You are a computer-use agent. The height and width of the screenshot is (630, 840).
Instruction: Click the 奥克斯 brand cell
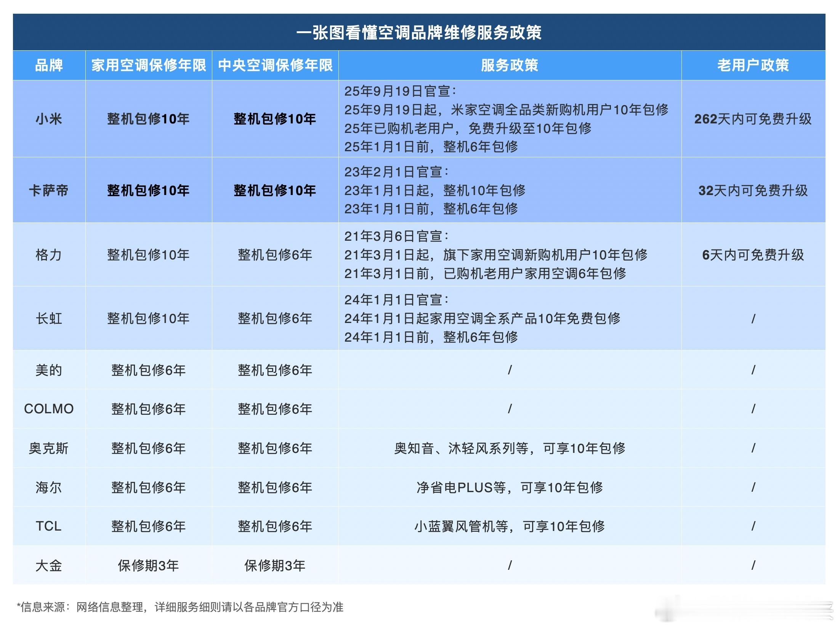tap(49, 448)
